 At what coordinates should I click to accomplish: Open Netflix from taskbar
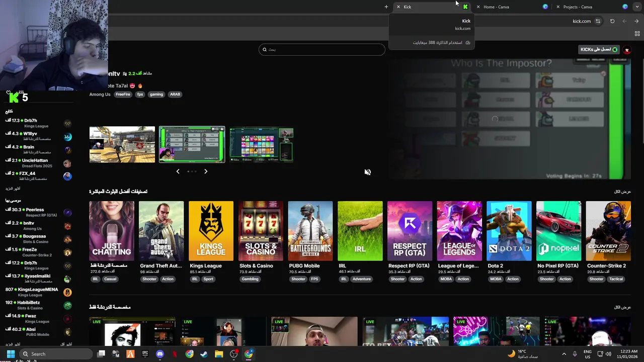pyautogui.click(x=175, y=354)
